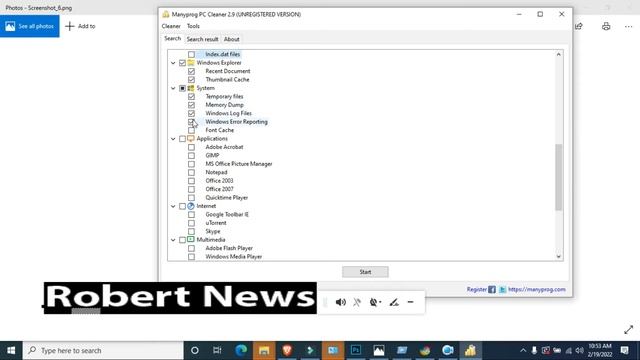The image size is (640, 360).
Task: Open Photoshop from the taskbar
Action: pos(356,350)
